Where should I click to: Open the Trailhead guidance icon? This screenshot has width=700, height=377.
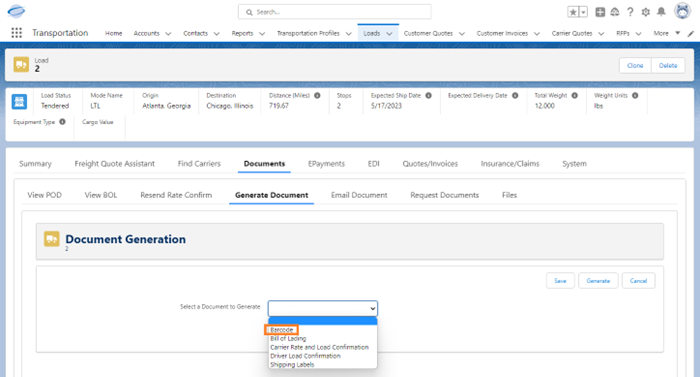pos(615,12)
